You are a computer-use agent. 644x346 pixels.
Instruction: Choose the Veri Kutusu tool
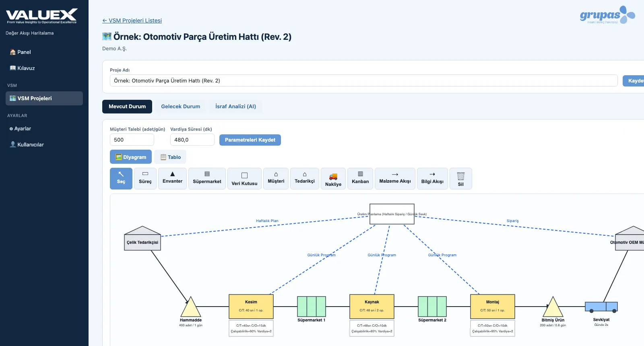coord(244,179)
